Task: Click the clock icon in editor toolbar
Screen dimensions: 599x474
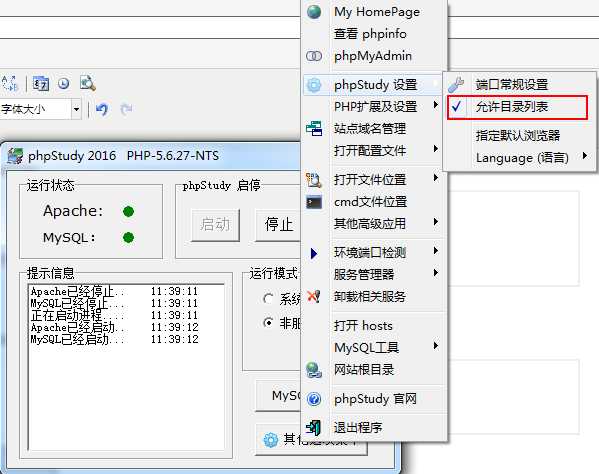Action: [64, 84]
